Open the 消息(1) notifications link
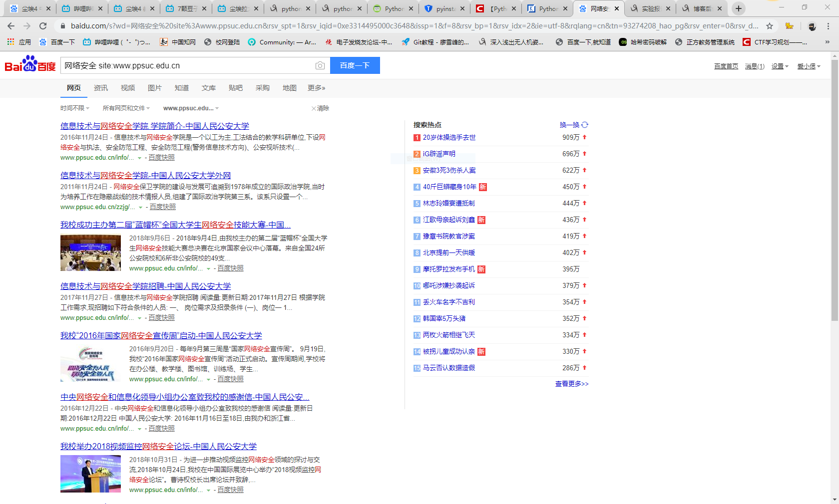The width and height of the screenshot is (839, 504). pyautogui.click(x=755, y=66)
